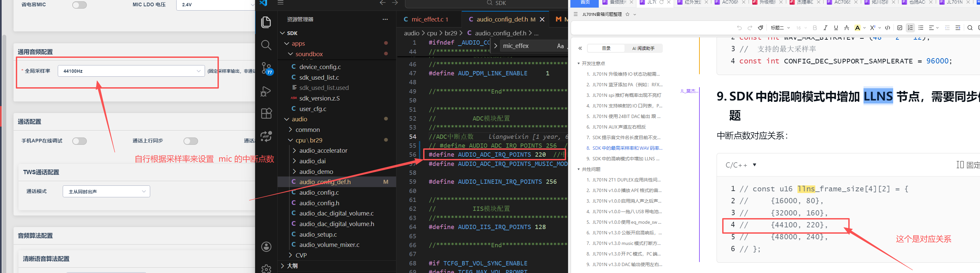Screen dimensions: 980x273
Task: Open outline item 6 JL701N AUX 声道左右相反
Action: (619, 127)
